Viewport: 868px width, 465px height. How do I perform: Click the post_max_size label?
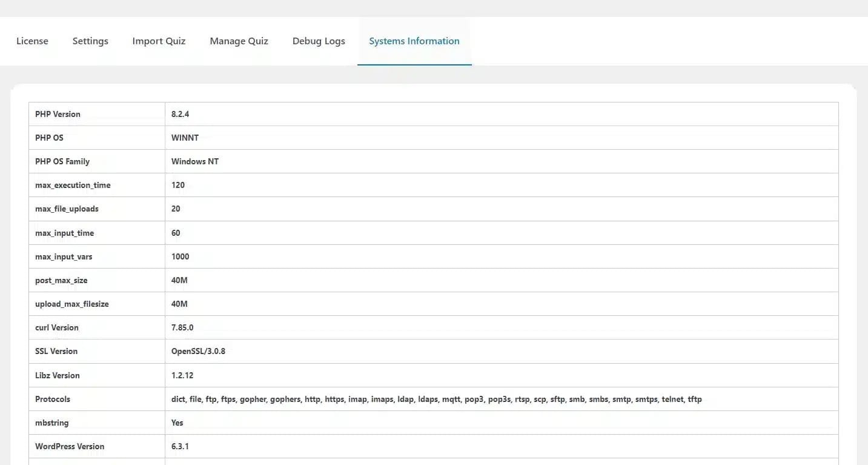61,280
